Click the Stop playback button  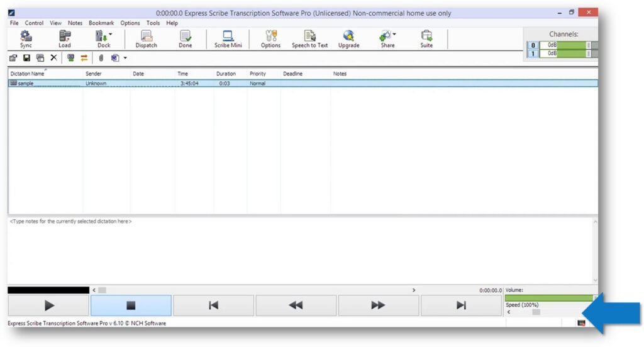131,305
